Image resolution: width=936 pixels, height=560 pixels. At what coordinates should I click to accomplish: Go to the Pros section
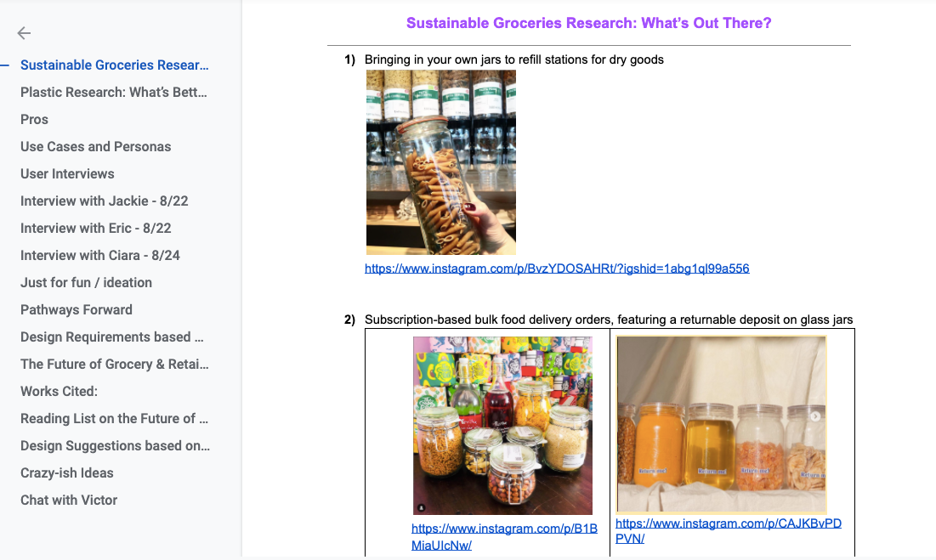tap(34, 119)
